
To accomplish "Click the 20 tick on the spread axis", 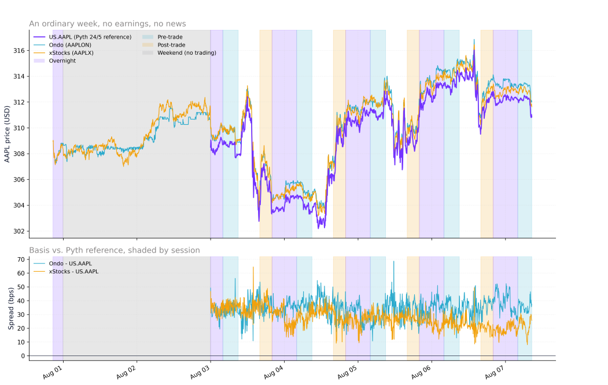I will click(x=21, y=328).
